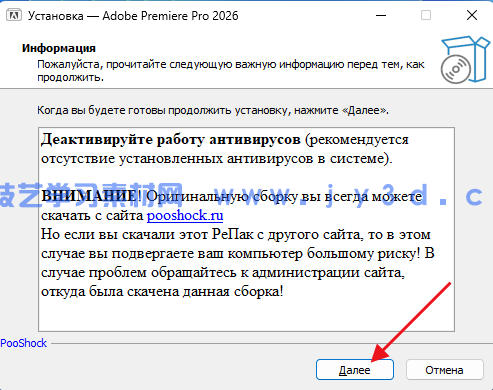493x390 pixels.
Task: Open the pooshock.ru hyperlink
Action: (185, 215)
